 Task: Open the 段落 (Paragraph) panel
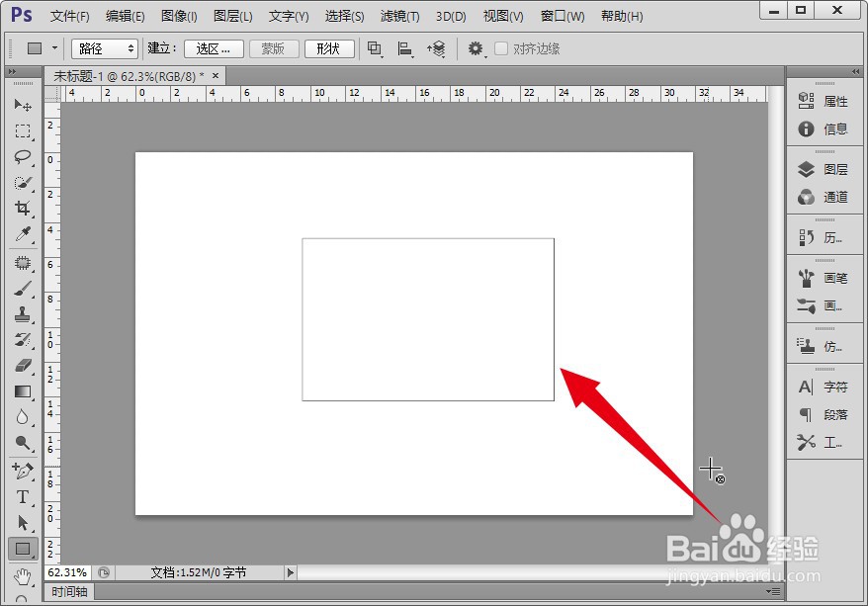(x=824, y=414)
